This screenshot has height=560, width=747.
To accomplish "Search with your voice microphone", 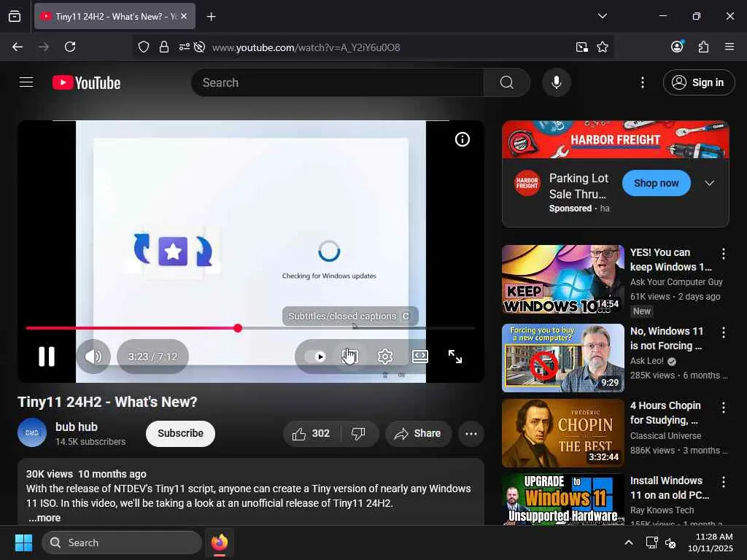I will [557, 82].
